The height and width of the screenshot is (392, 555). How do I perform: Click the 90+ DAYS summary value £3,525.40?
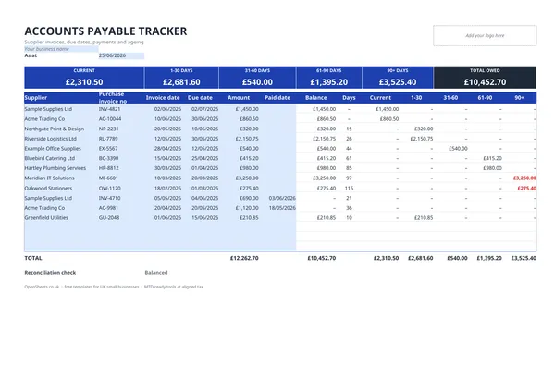tap(398, 82)
